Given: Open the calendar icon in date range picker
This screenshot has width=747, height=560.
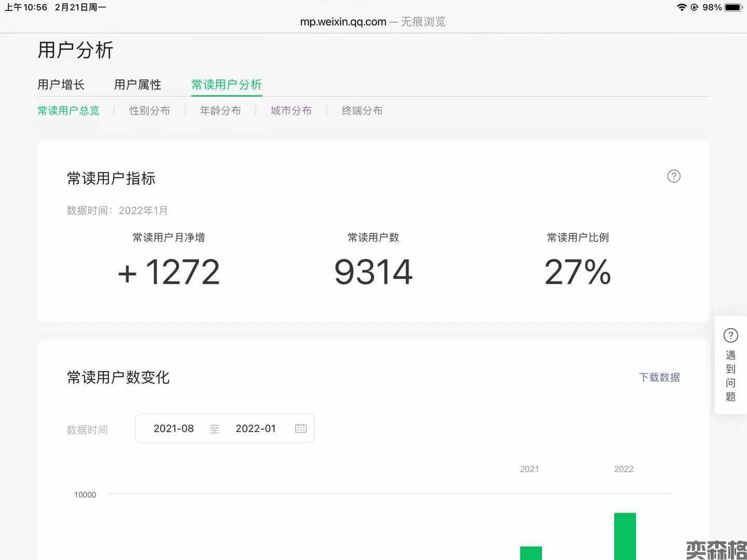Looking at the screenshot, I should pos(301,428).
